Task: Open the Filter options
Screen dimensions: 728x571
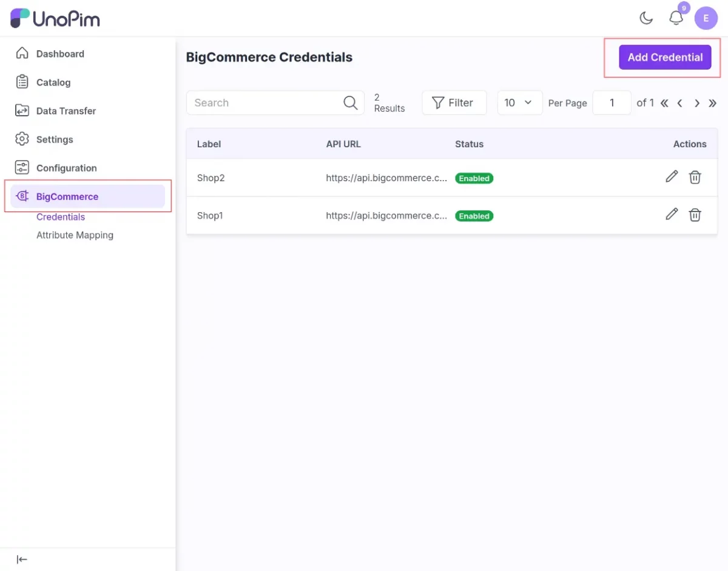Action: pyautogui.click(x=454, y=102)
